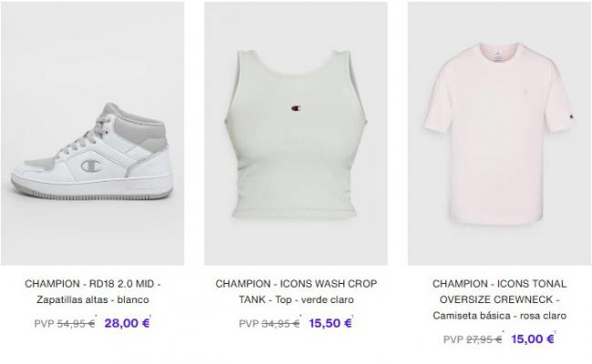Click the crossed-out 54,95 € original price
The height and width of the screenshot is (364, 592).
[x=76, y=324]
